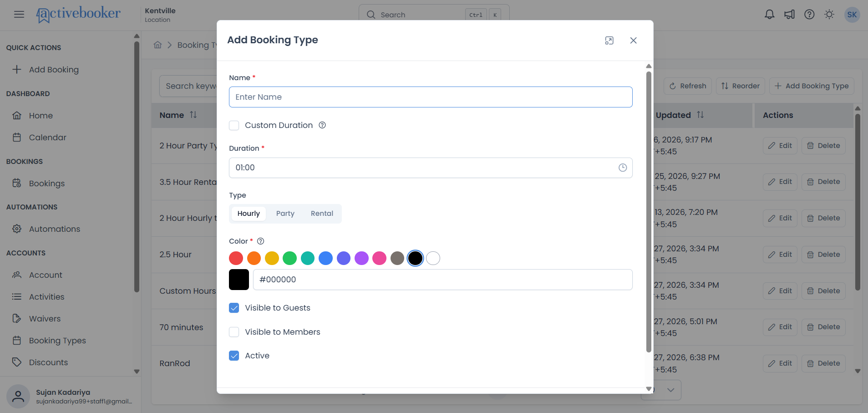Pick the blue color swatch
Screen dimensions: 868x413
[x=325, y=258]
